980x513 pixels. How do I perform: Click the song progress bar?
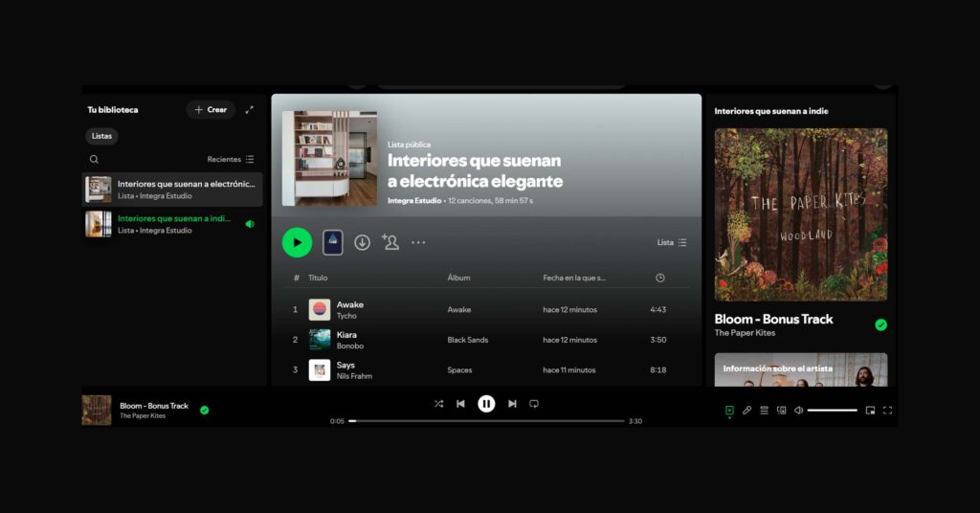486,421
